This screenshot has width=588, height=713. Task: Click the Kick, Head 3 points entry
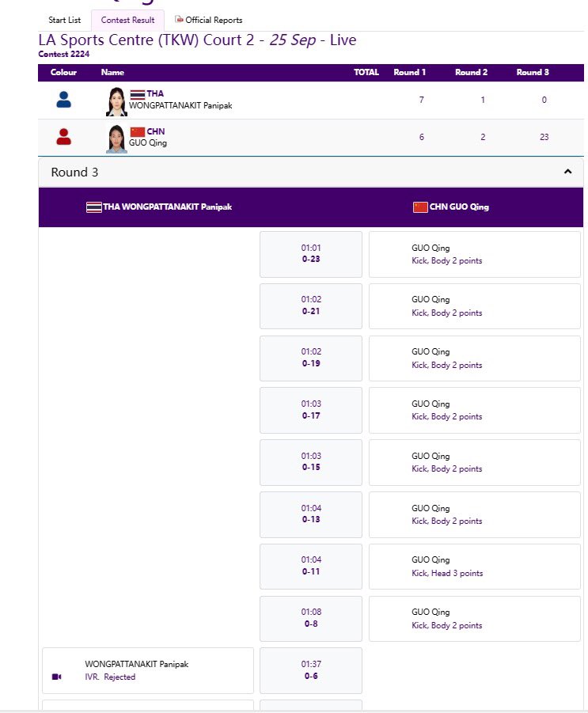(447, 573)
